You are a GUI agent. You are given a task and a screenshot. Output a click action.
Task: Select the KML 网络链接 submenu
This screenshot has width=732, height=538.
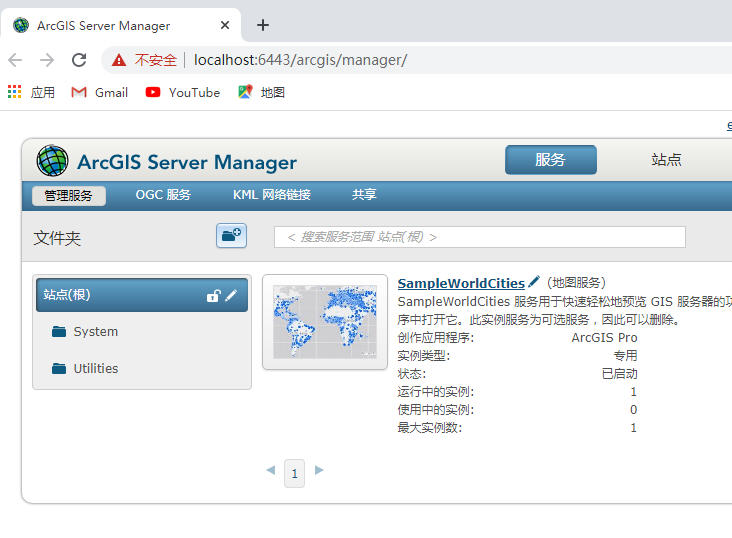[272, 195]
